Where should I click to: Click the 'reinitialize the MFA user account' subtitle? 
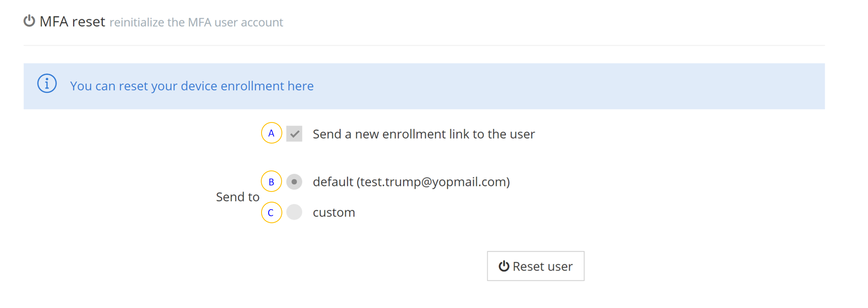click(196, 23)
